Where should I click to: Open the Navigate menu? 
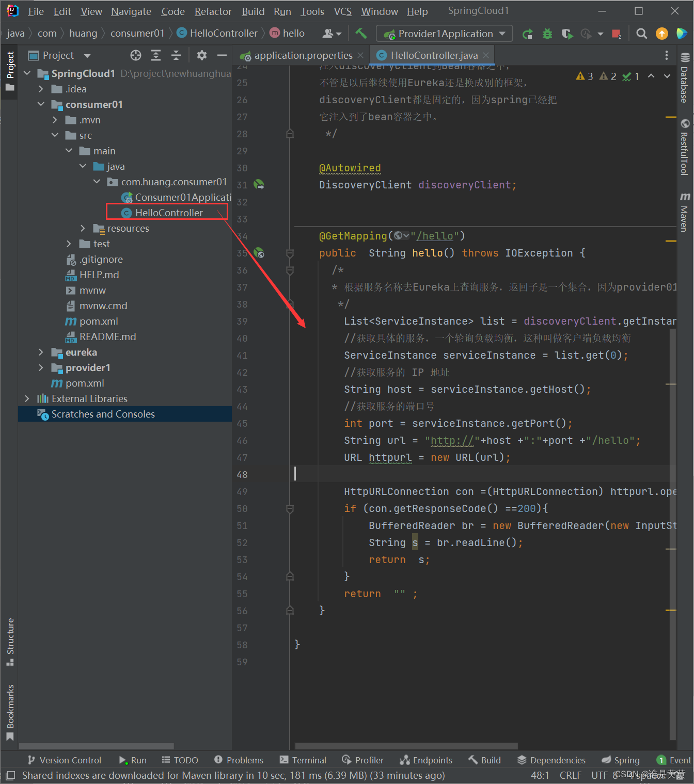point(131,11)
